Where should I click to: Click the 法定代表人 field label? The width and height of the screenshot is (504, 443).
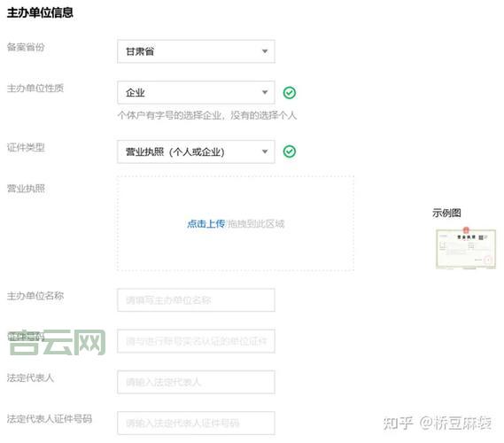30,377
